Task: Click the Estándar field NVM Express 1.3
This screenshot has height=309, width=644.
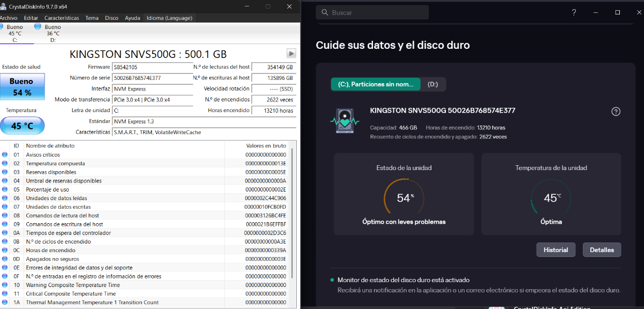Action: 203,121
